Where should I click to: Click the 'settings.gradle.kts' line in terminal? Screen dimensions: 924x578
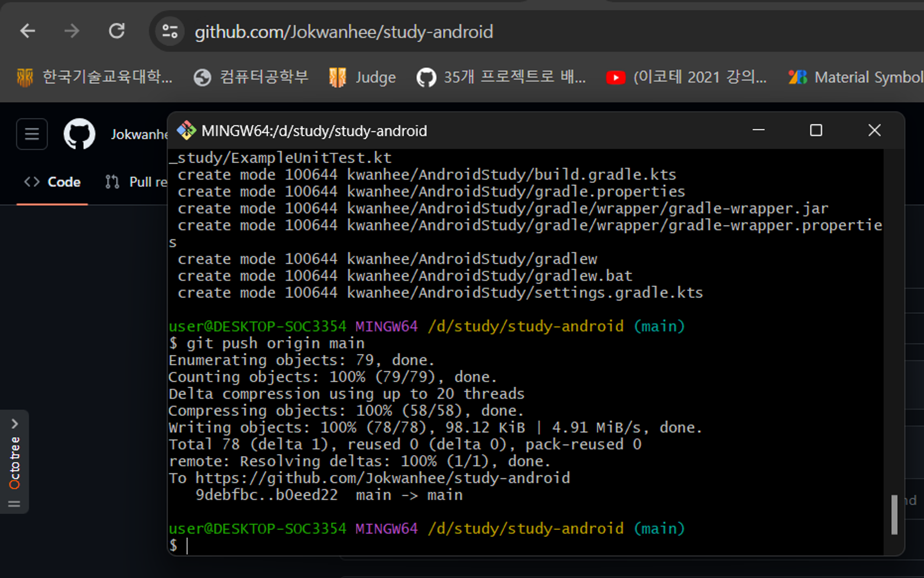click(x=440, y=292)
